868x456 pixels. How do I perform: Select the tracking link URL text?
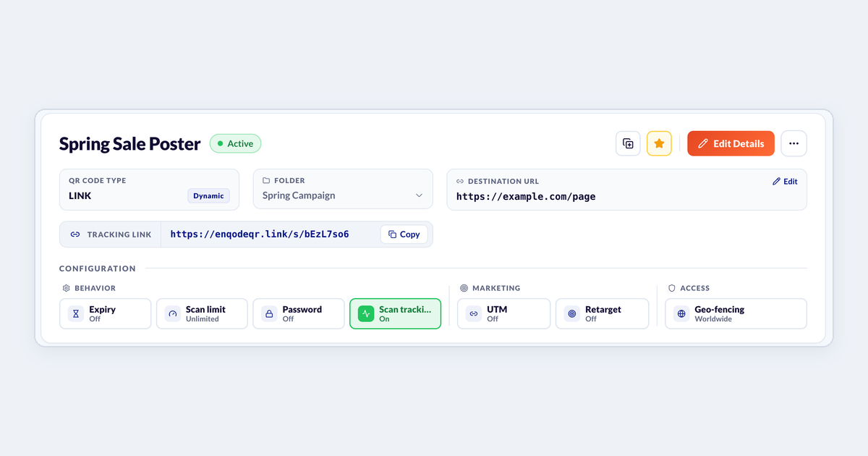[260, 235]
